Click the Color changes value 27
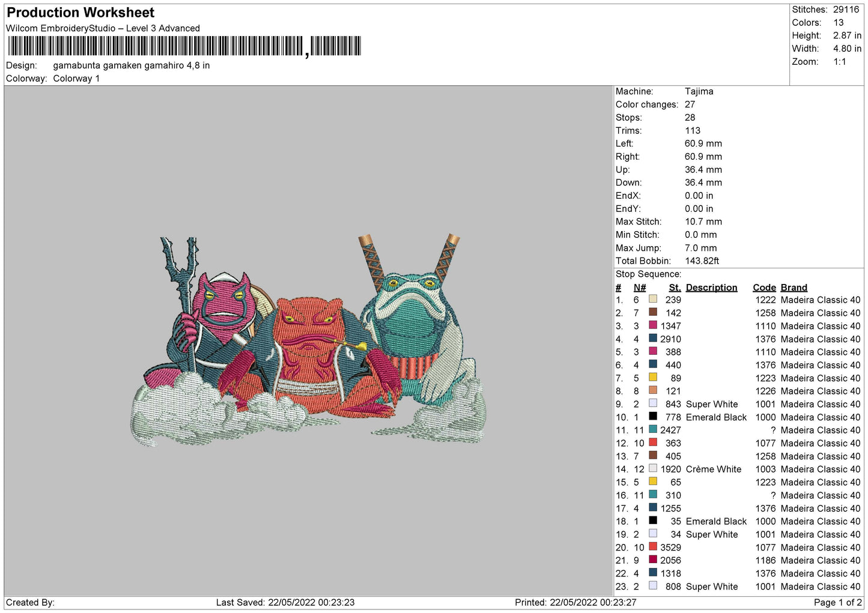Viewport: 868px width, 613px height. [x=690, y=104]
